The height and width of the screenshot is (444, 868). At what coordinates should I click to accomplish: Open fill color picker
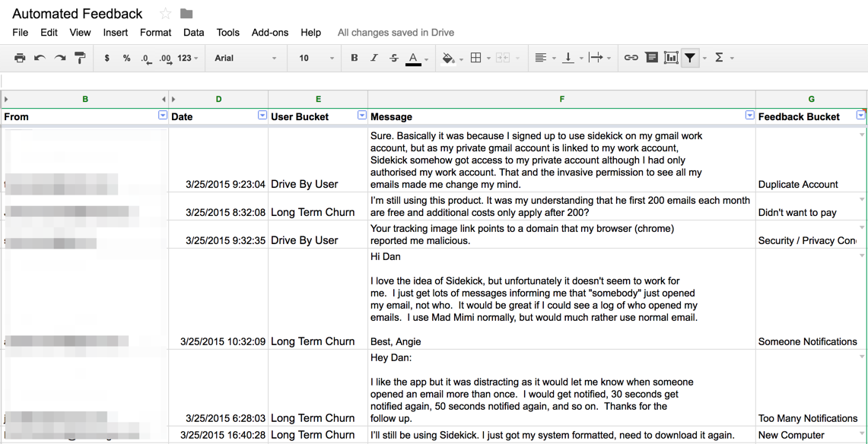pyautogui.click(x=449, y=59)
